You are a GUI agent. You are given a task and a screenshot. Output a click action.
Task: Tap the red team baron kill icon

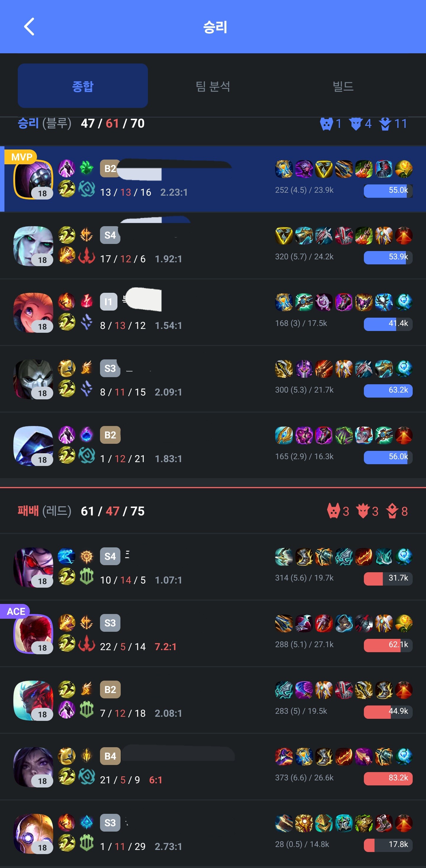pyautogui.click(x=333, y=512)
